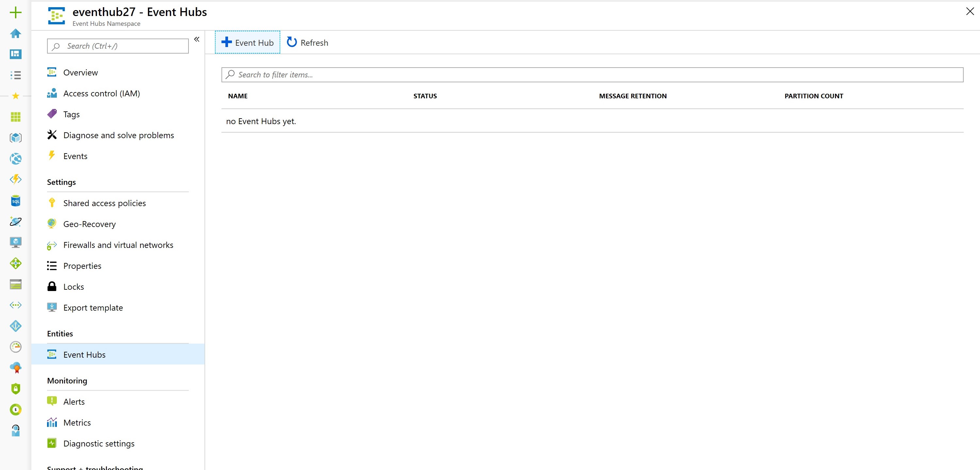Click the Search to filter items field
980x470 pixels.
[592, 75]
